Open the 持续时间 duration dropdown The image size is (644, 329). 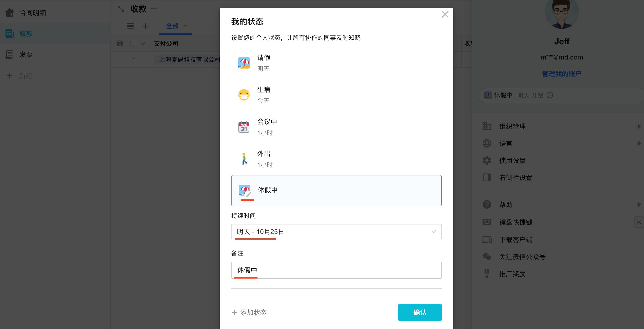336,231
